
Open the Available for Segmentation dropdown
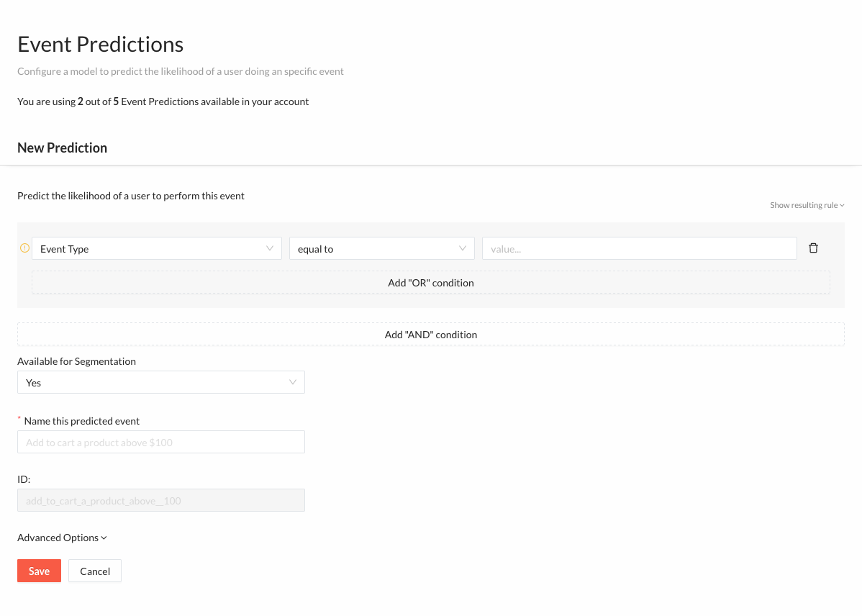(x=161, y=382)
